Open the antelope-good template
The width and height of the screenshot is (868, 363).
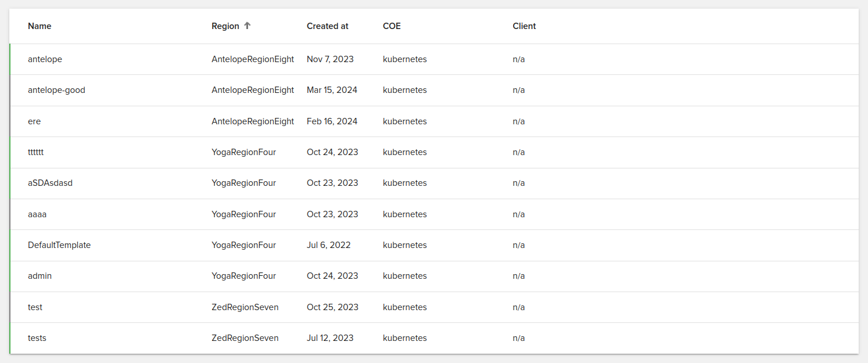(56, 90)
